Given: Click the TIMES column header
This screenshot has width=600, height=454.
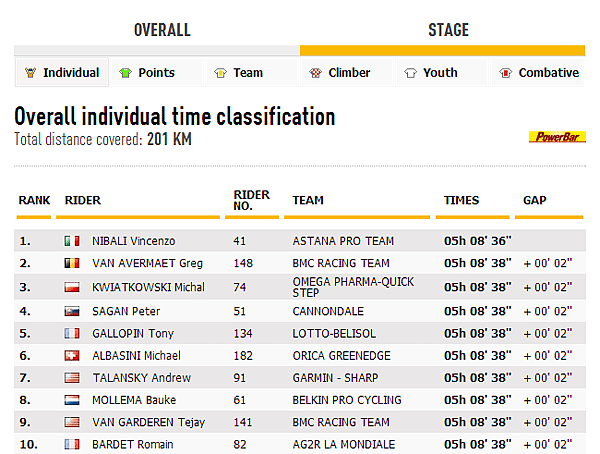Looking at the screenshot, I should click(461, 200).
